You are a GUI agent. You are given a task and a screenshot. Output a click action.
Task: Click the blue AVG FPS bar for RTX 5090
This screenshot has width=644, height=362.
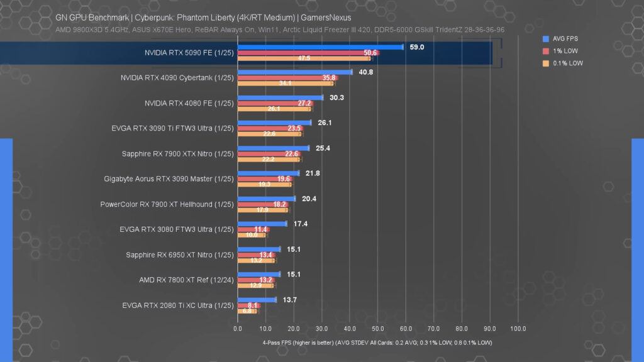click(x=320, y=47)
